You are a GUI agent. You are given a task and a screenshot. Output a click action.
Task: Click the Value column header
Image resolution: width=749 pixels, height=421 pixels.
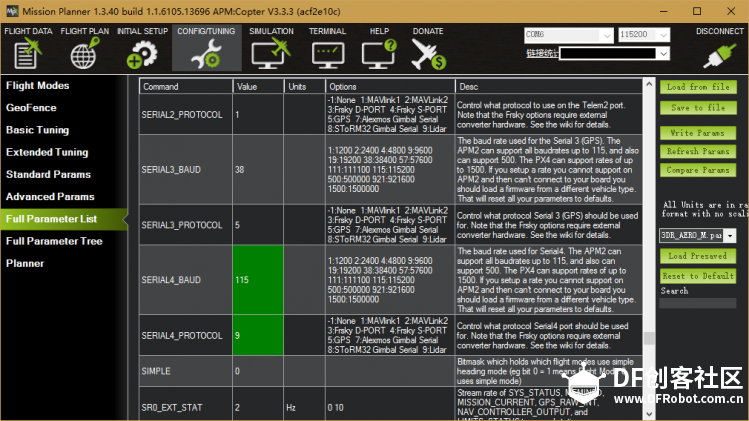pyautogui.click(x=258, y=86)
